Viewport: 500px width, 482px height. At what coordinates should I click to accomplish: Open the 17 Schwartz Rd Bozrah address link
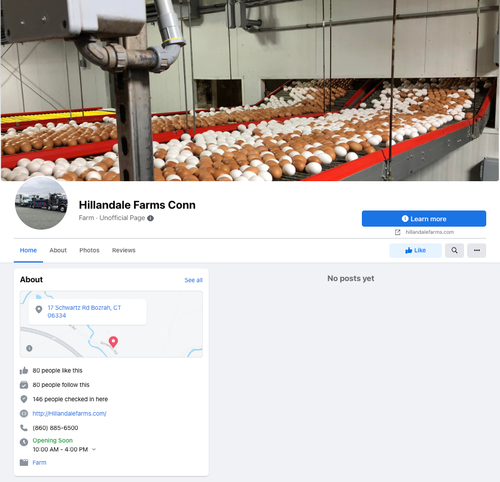point(84,312)
